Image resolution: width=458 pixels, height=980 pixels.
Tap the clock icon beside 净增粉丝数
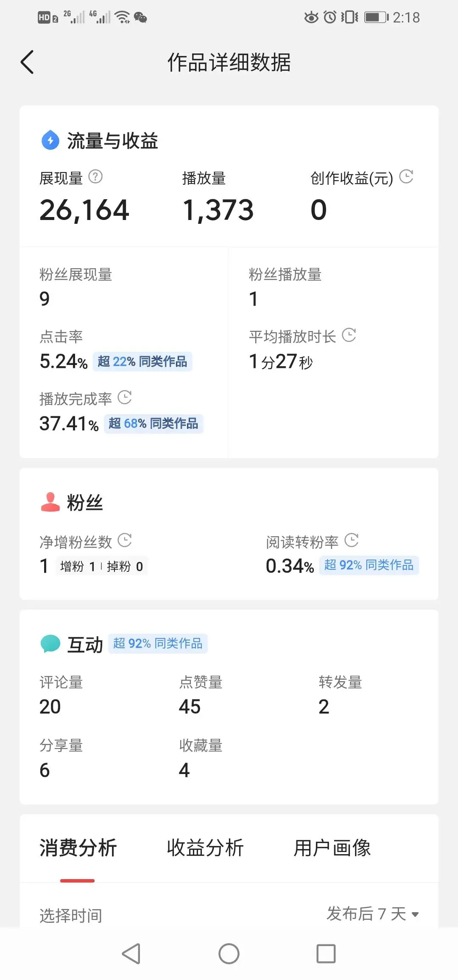tap(124, 540)
